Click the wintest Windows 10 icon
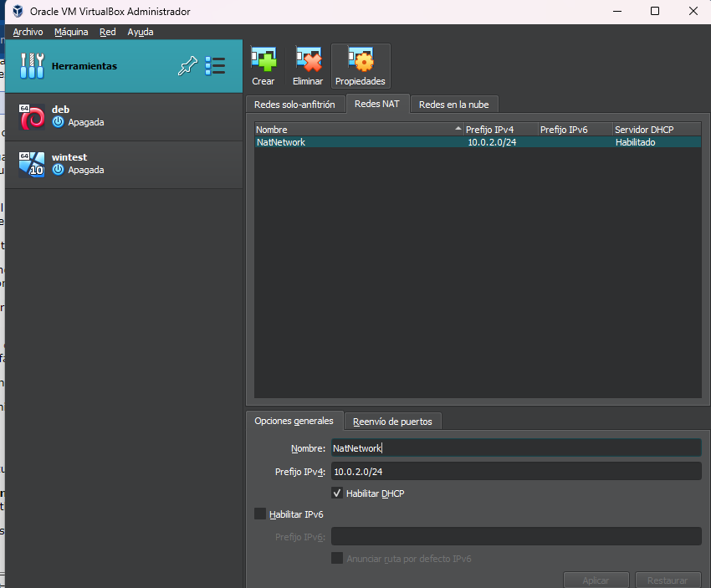Image resolution: width=711 pixels, height=588 pixels. click(32, 164)
